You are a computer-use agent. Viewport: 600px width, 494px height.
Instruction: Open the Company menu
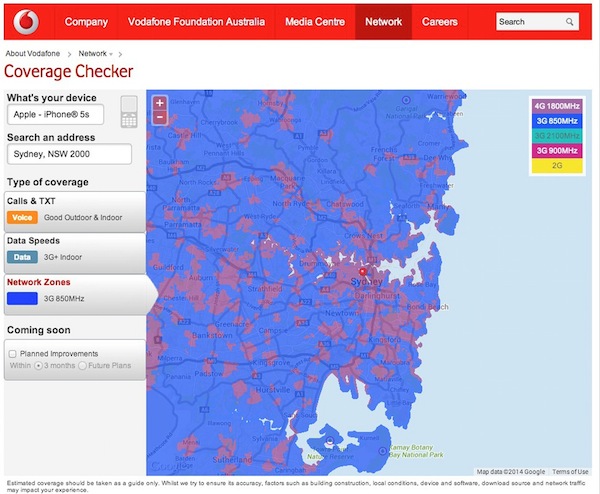click(x=86, y=22)
